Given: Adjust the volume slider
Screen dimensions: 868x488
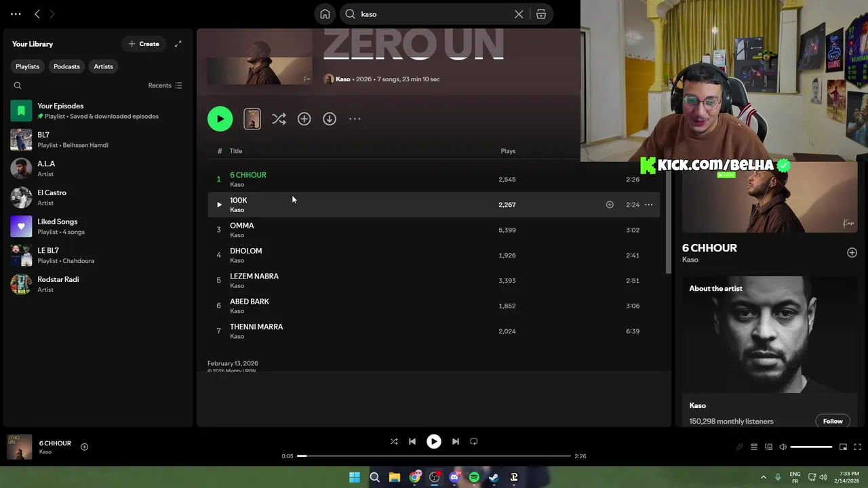Looking at the screenshot, I should click(811, 447).
